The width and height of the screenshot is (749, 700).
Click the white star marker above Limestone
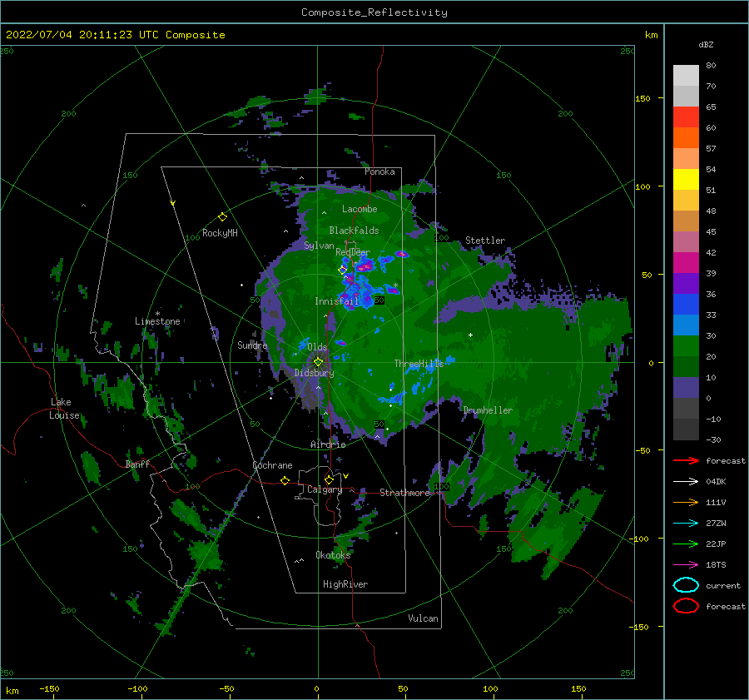pos(157,314)
